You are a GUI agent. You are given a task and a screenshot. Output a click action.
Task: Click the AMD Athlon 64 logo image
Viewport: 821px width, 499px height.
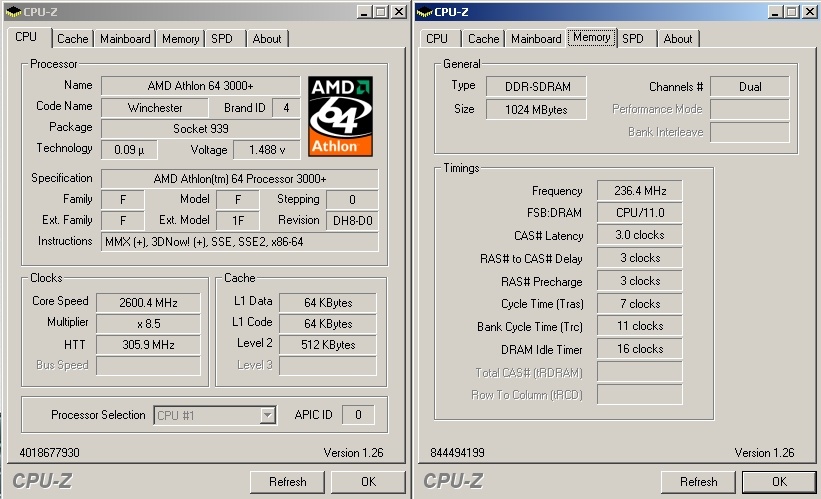[x=340, y=117]
